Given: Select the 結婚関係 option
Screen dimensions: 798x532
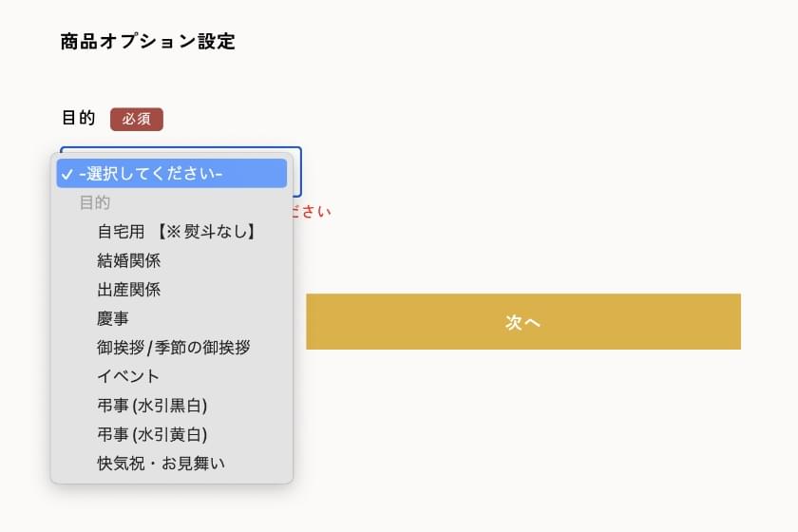Looking at the screenshot, I should tap(128, 260).
